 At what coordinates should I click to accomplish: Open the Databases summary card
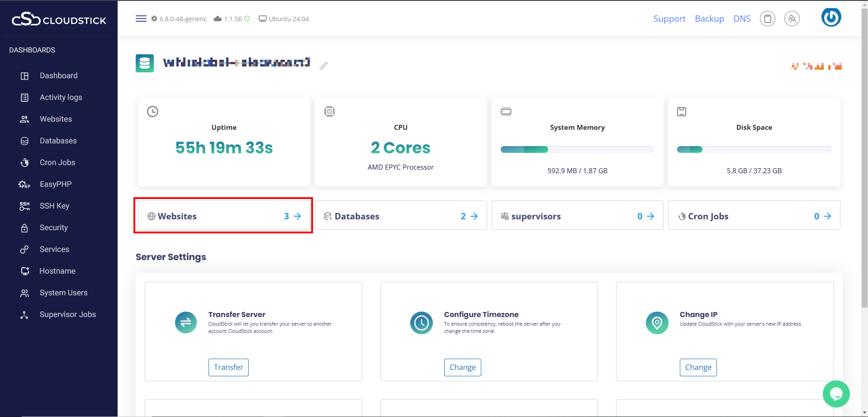[401, 216]
